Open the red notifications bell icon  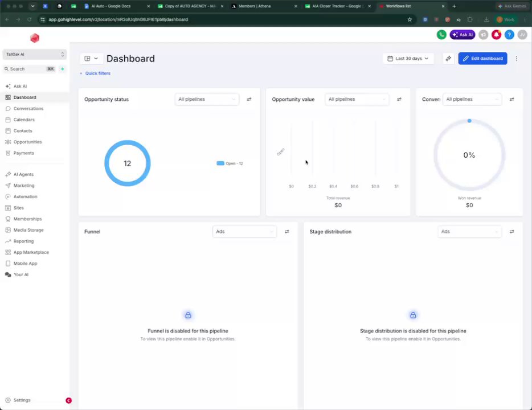496,35
